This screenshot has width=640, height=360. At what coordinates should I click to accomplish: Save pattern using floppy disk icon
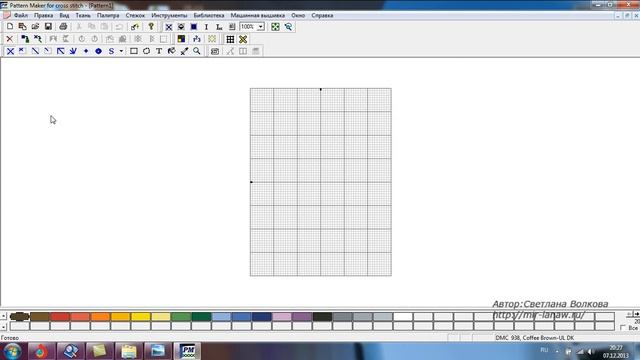(48, 27)
